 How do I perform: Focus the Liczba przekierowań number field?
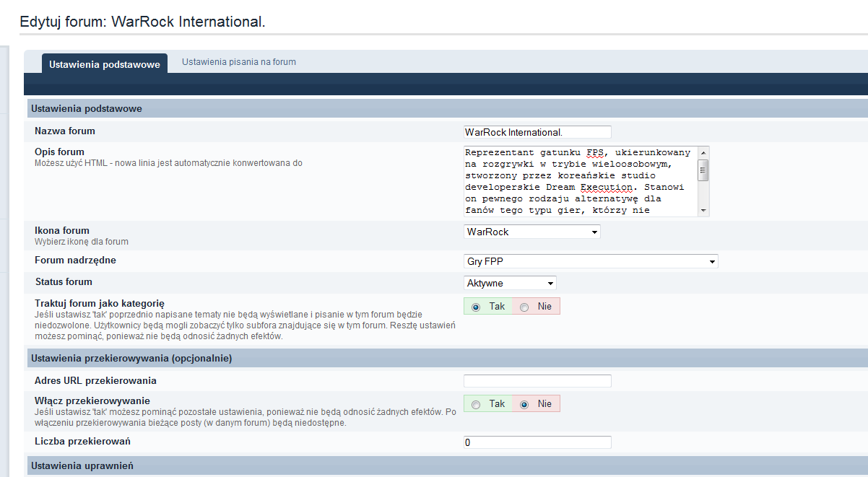pyautogui.click(x=537, y=442)
